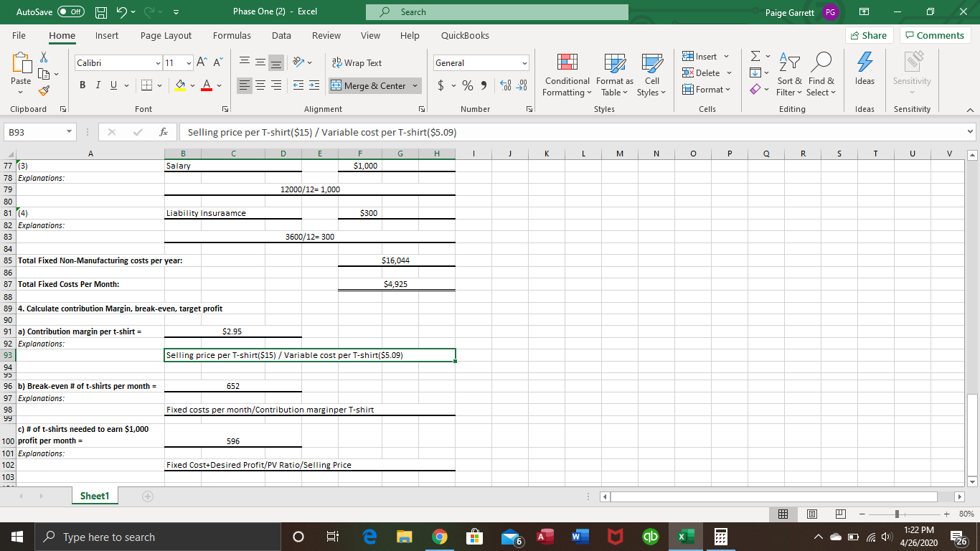Viewport: 980px width, 551px height.
Task: Open Cell Styles gallery
Action: [x=651, y=75]
